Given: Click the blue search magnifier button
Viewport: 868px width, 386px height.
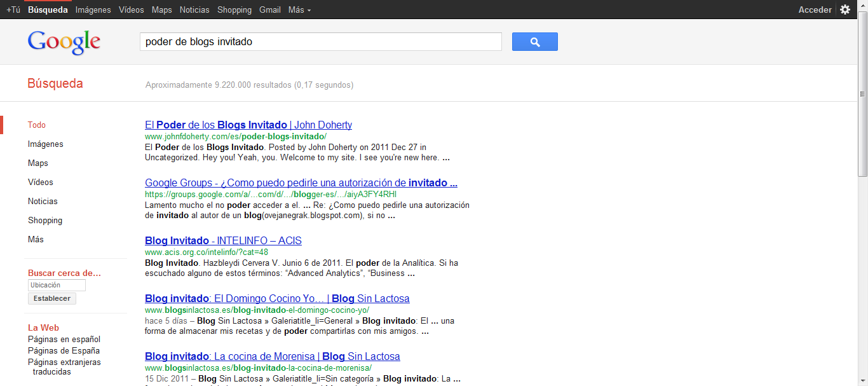Looking at the screenshot, I should coord(534,42).
